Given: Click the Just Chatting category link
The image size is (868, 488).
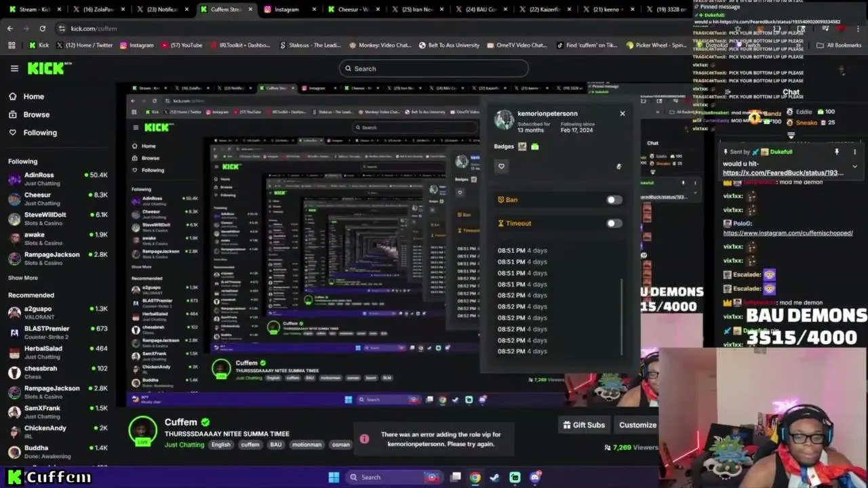Looking at the screenshot, I should (184, 445).
